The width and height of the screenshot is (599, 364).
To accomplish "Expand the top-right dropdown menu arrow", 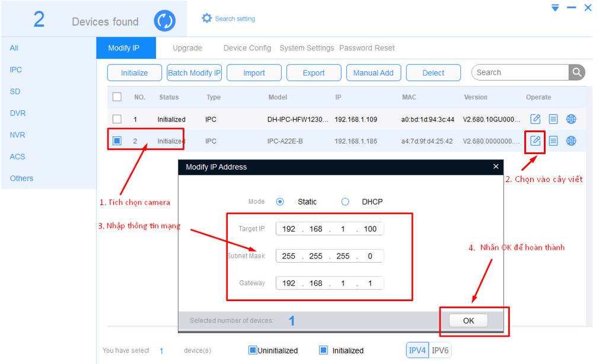I will (555, 8).
